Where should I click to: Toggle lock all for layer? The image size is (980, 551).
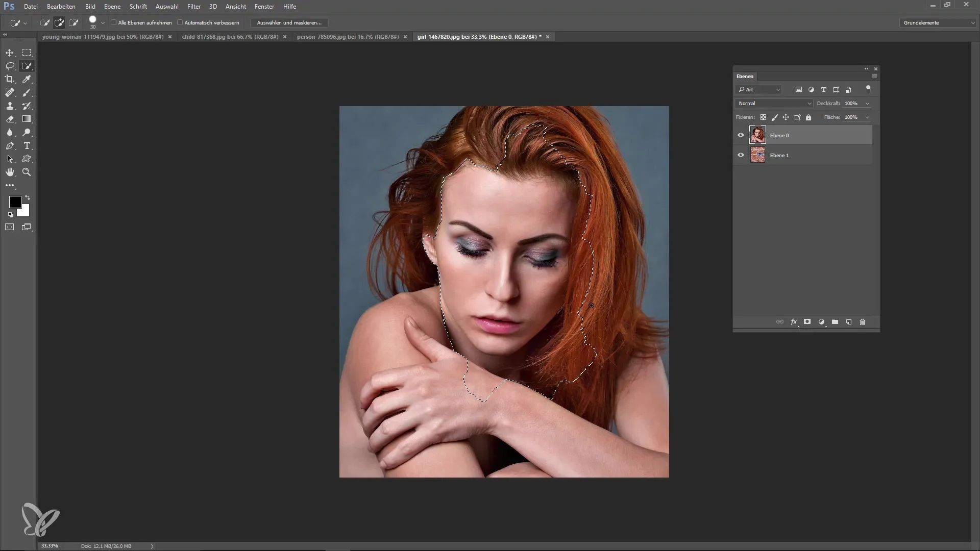point(808,117)
